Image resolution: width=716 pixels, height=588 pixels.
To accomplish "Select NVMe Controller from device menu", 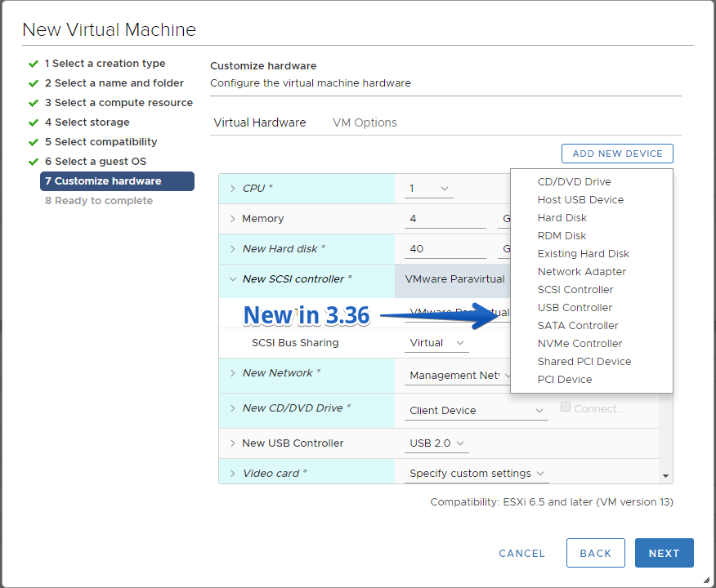I will (x=580, y=344).
